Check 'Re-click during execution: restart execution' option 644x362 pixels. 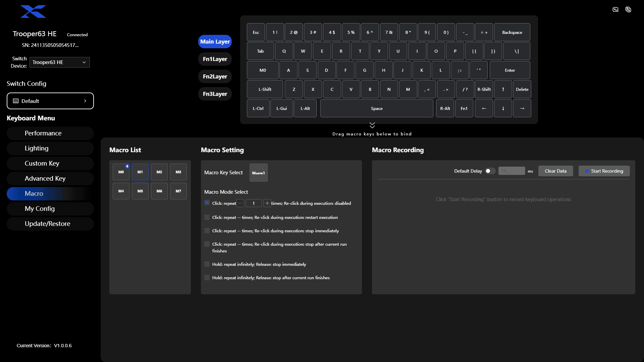pyautogui.click(x=207, y=217)
